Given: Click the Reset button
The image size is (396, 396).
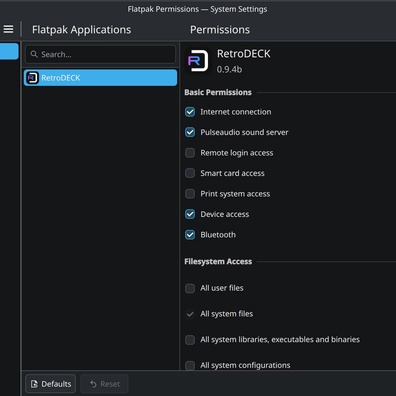Looking at the screenshot, I should (x=104, y=384).
